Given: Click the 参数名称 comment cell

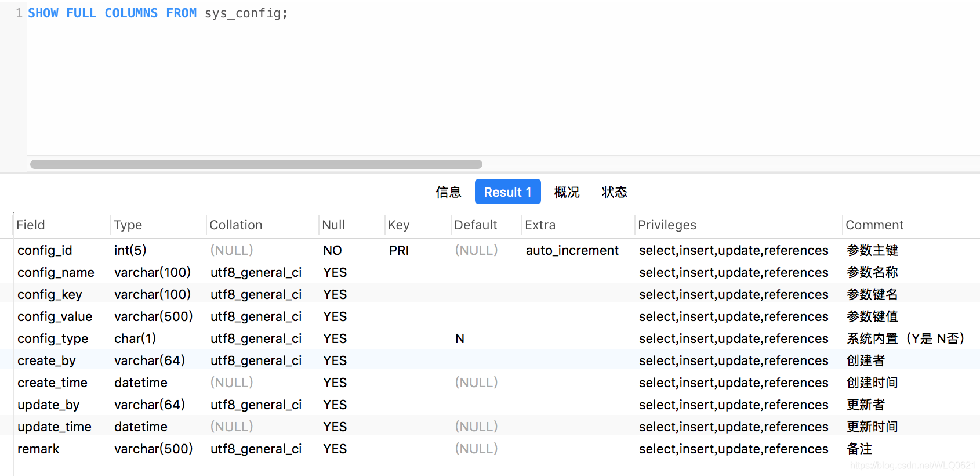Looking at the screenshot, I should pos(872,272).
